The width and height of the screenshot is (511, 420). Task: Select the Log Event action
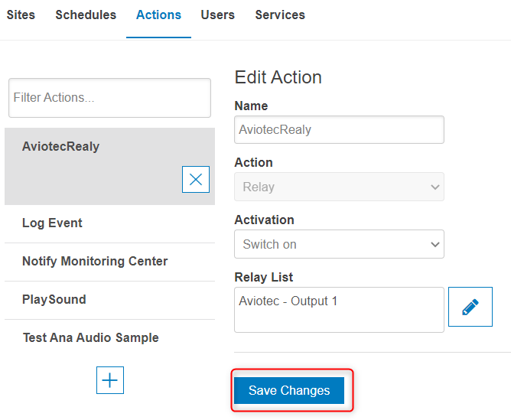(x=52, y=223)
